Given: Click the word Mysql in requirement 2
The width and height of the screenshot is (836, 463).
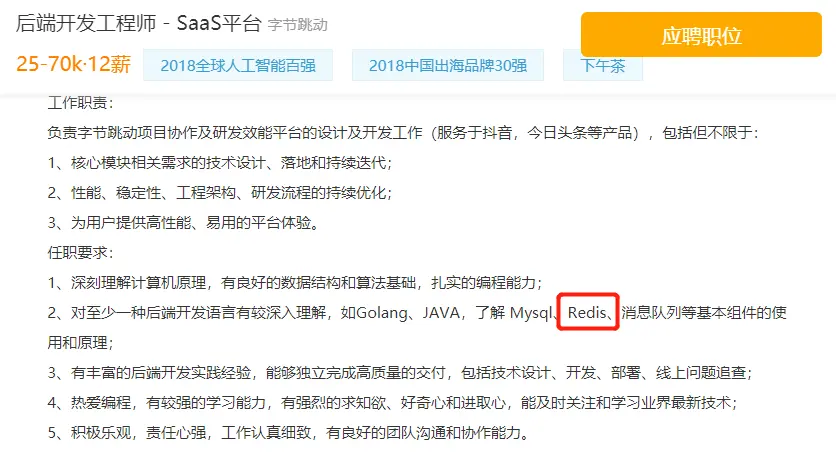Looking at the screenshot, I should pyautogui.click(x=531, y=313).
